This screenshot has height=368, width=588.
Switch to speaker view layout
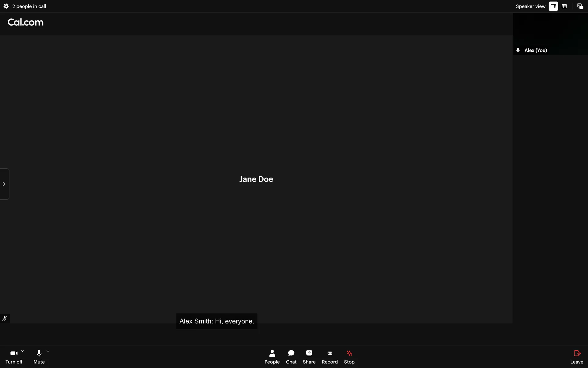553,6
